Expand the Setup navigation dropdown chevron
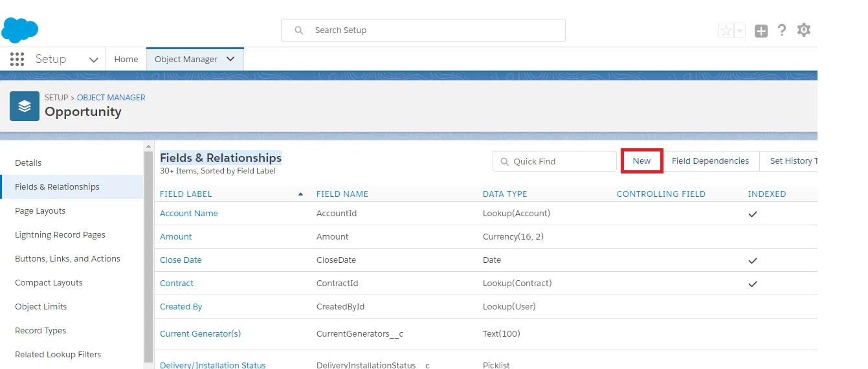The height and width of the screenshot is (369, 868). pyautogui.click(x=94, y=60)
